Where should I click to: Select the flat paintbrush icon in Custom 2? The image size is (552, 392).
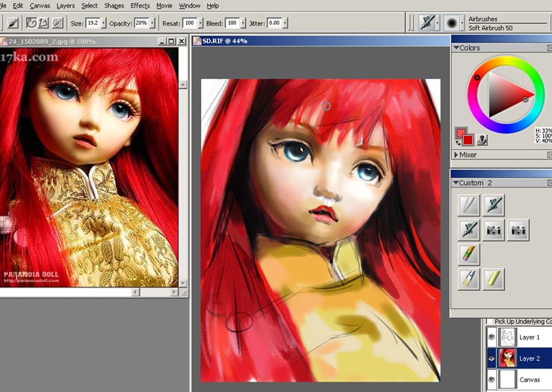[468, 279]
